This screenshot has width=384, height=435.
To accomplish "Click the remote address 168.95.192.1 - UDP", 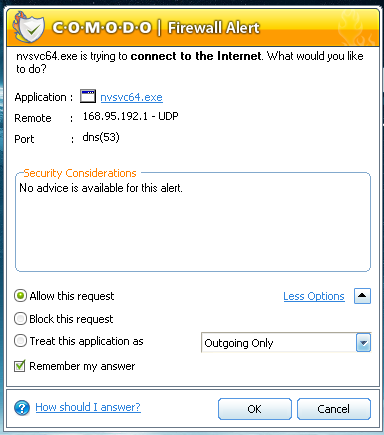I will pyautogui.click(x=130, y=116).
